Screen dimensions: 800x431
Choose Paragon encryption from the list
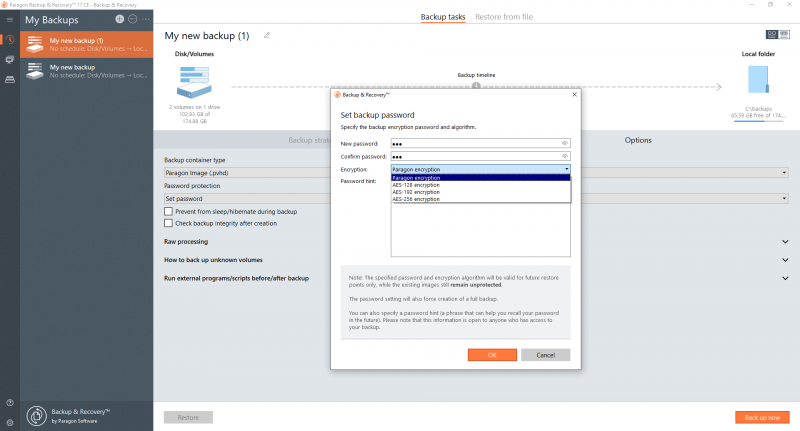click(481, 178)
